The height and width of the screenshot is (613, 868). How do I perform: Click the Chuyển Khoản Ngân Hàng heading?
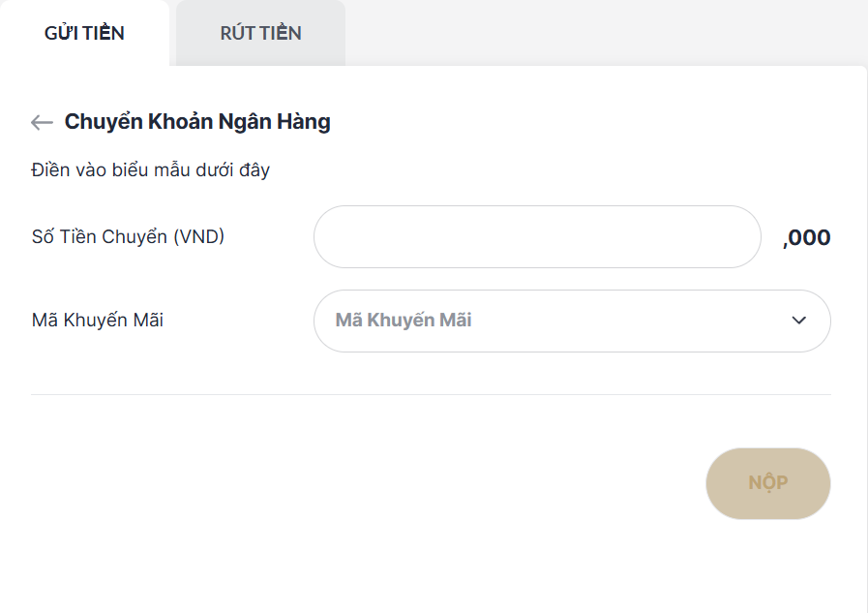tap(195, 122)
